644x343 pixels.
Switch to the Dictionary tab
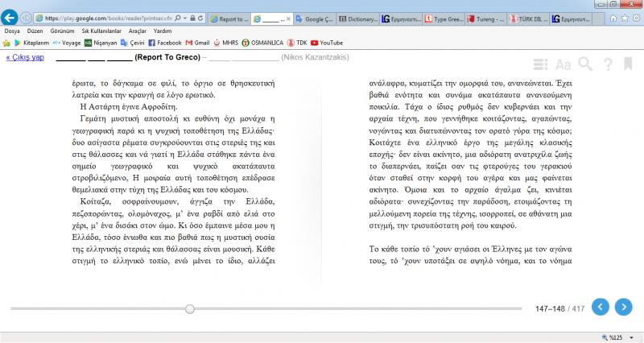point(357,19)
